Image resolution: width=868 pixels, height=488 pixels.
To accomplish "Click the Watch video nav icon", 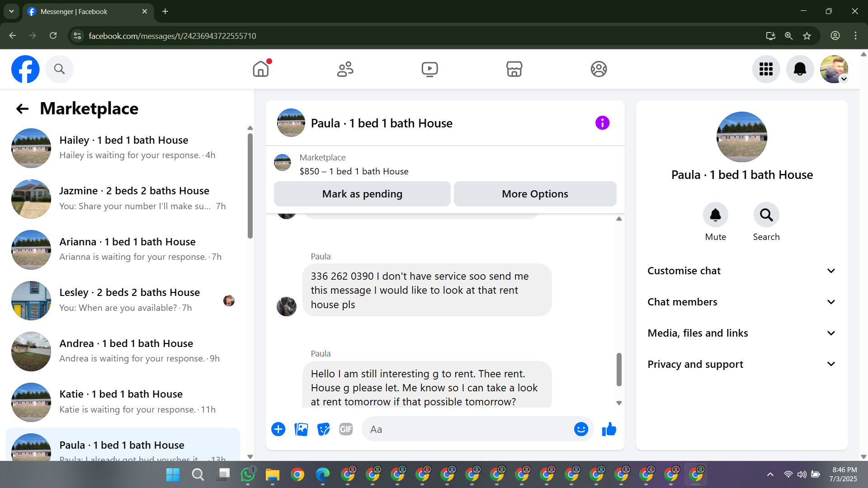I will (x=429, y=69).
